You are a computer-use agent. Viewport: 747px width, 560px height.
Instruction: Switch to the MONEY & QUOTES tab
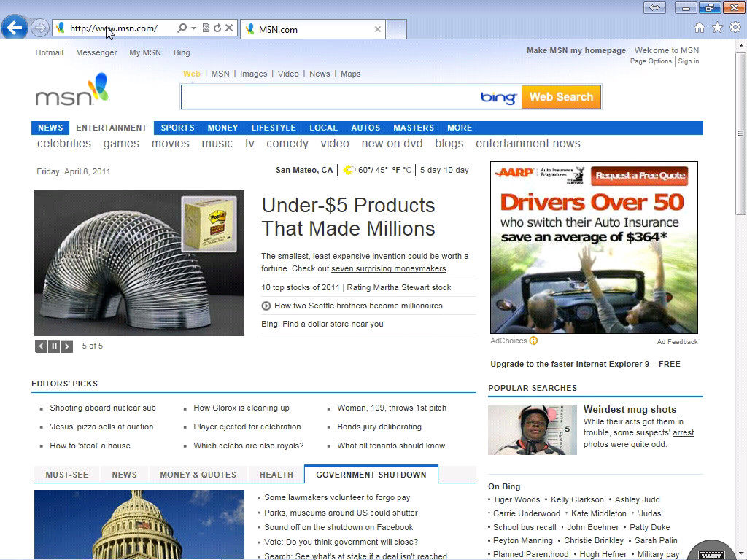[x=198, y=475]
